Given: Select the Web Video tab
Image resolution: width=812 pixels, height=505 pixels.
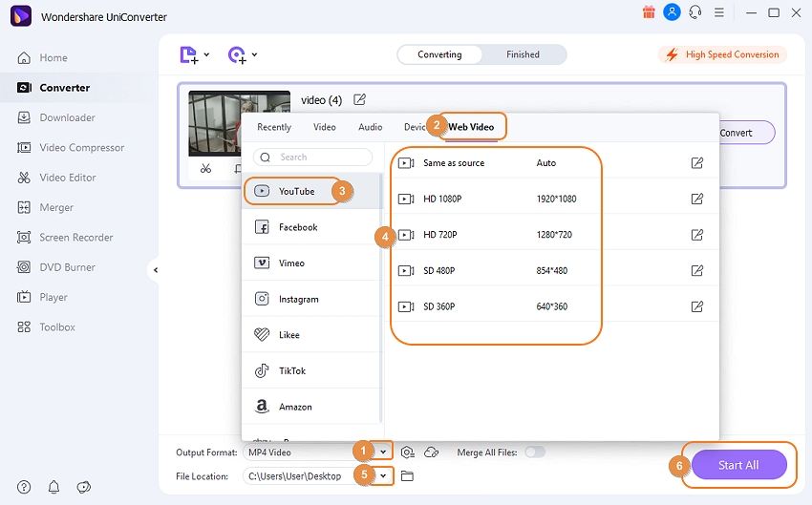Looking at the screenshot, I should [471, 127].
